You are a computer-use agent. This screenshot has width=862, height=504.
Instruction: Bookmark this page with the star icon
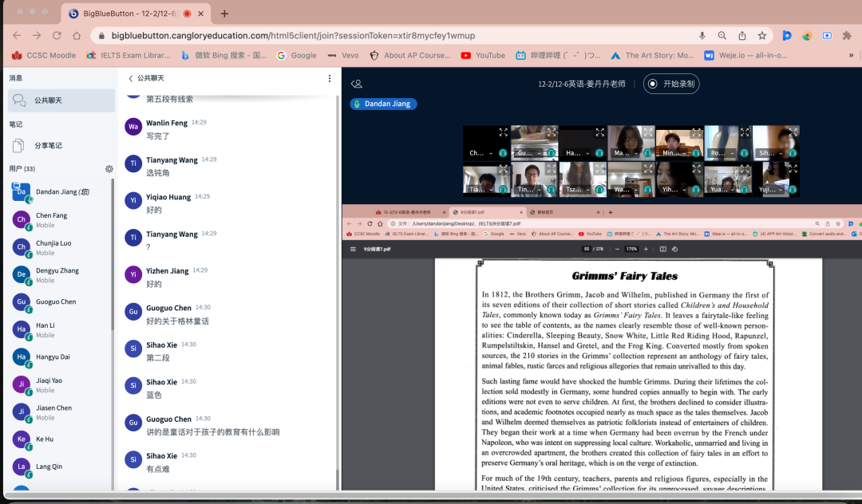pyautogui.click(x=762, y=36)
